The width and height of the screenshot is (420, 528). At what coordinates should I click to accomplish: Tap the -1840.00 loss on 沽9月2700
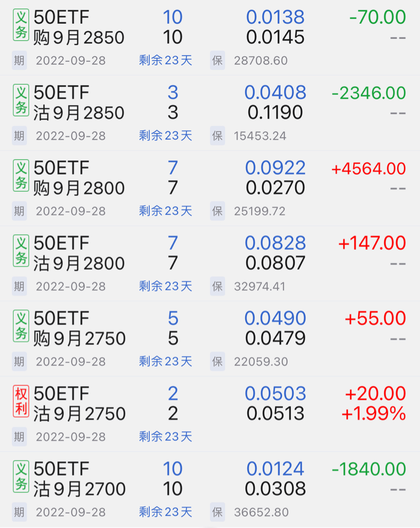[x=368, y=469]
